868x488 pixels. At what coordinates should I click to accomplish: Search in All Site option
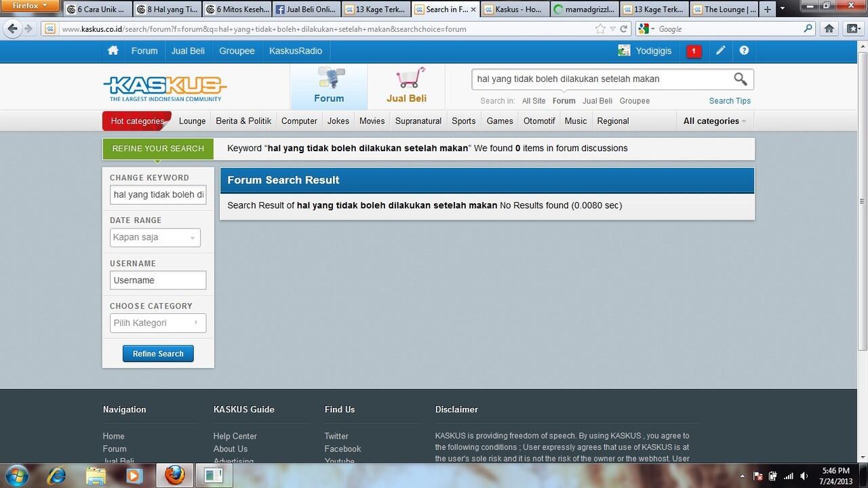pos(534,101)
